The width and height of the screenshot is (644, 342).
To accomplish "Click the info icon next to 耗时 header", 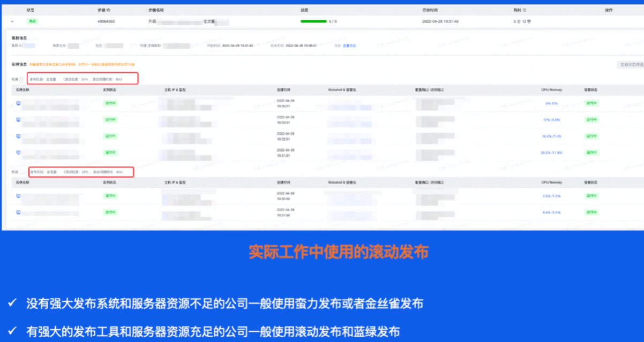I will (525, 10).
